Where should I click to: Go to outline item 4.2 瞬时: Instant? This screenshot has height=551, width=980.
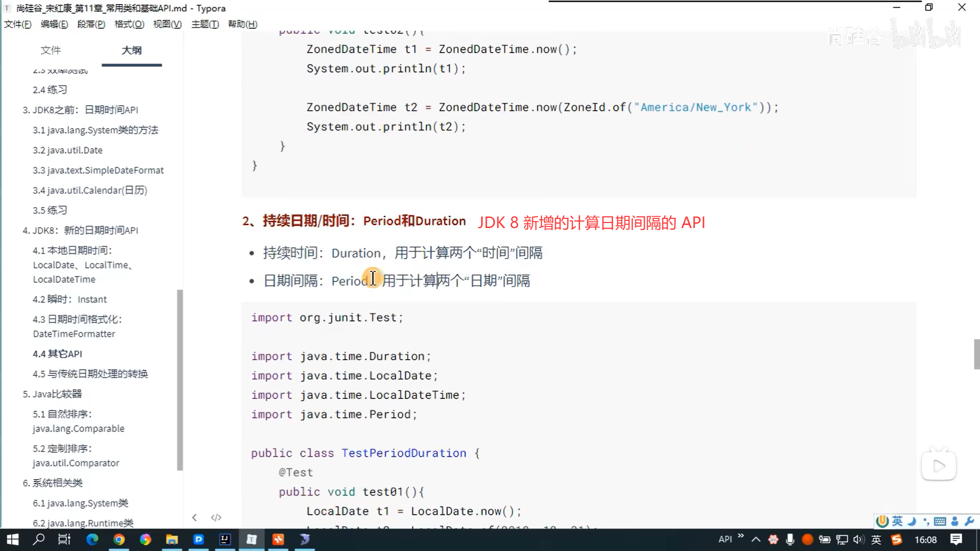pyautogui.click(x=70, y=299)
